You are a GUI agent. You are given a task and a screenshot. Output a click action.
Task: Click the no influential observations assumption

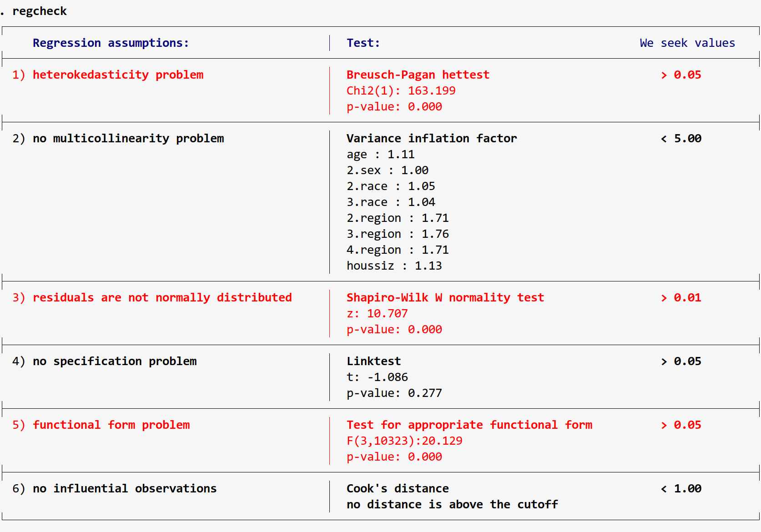[124, 488]
